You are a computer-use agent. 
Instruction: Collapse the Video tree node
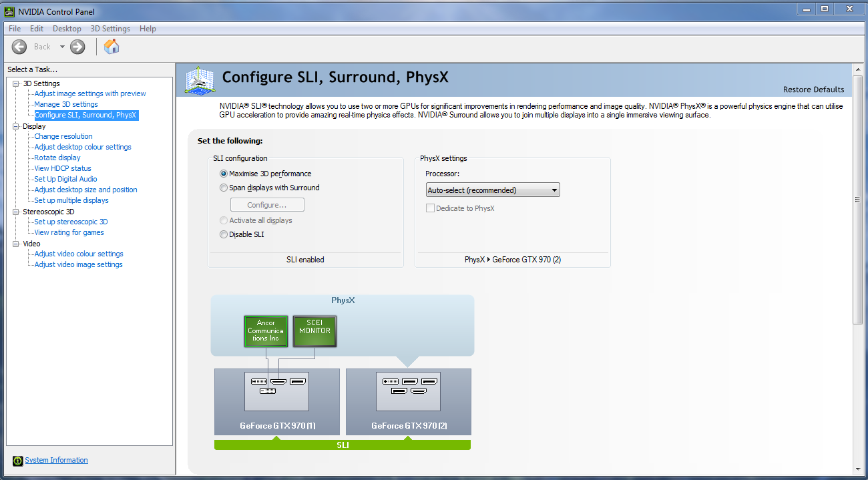pos(16,244)
